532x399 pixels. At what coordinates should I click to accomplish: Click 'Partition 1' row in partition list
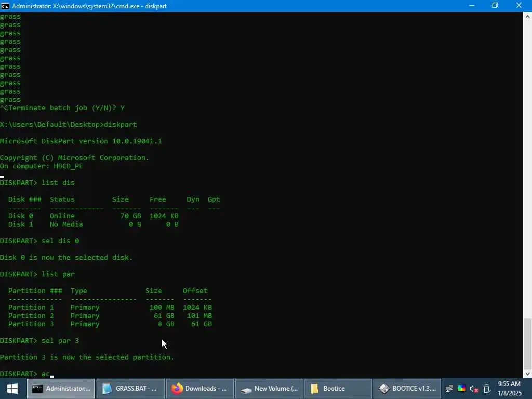110,308
